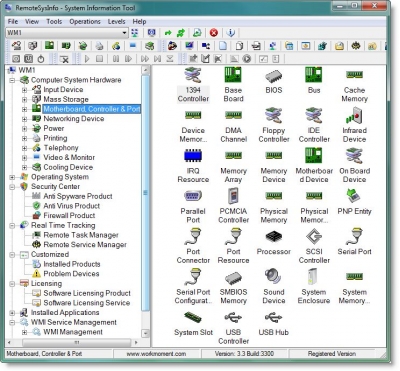Select the Sound Device icon
Image resolution: width=400 pixels, height=371 pixels.
coord(274,277)
